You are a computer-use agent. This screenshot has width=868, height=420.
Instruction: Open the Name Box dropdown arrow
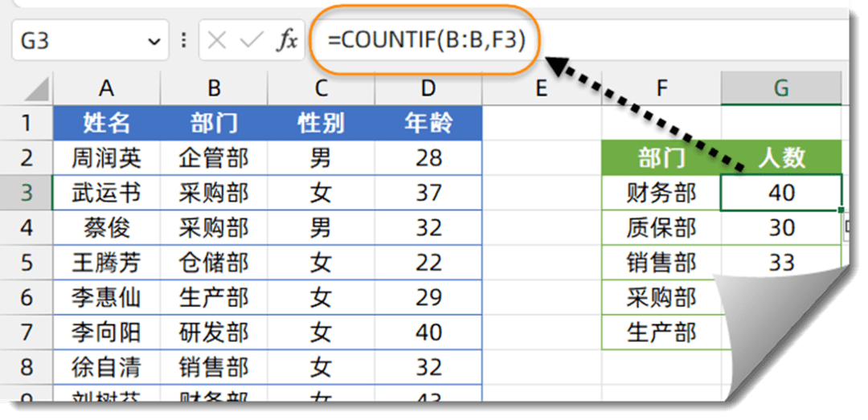point(154,41)
